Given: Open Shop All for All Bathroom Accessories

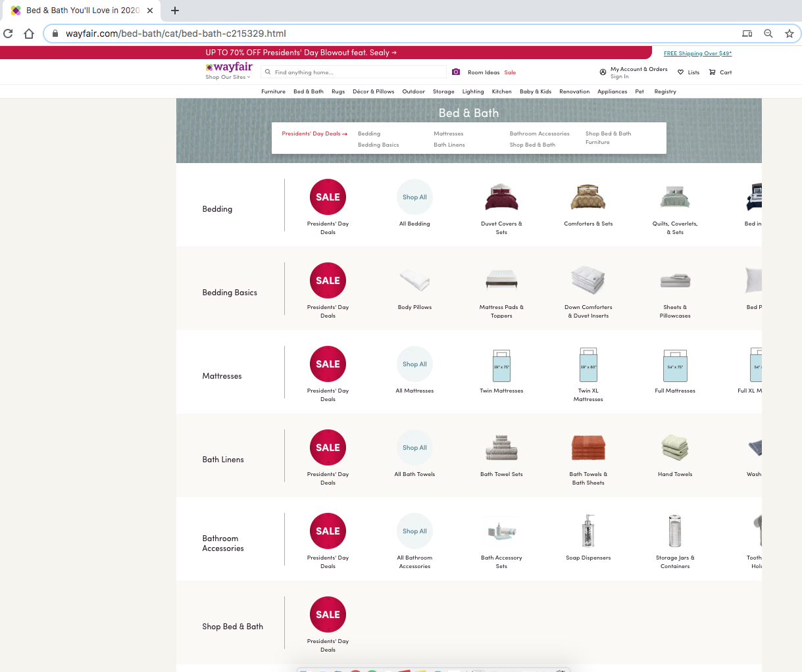Looking at the screenshot, I should (x=414, y=531).
